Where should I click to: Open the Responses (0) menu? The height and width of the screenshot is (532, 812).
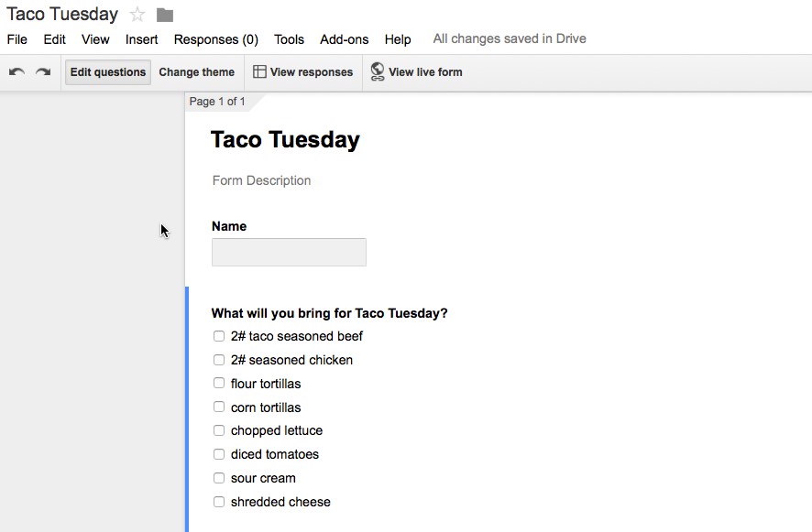click(x=216, y=39)
